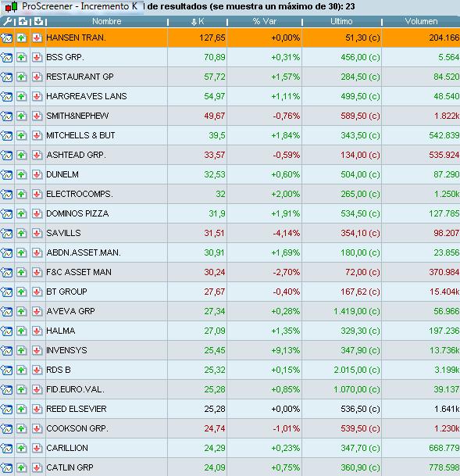Sort by the K column header
Screen dimensions: 460x476
pos(198,22)
